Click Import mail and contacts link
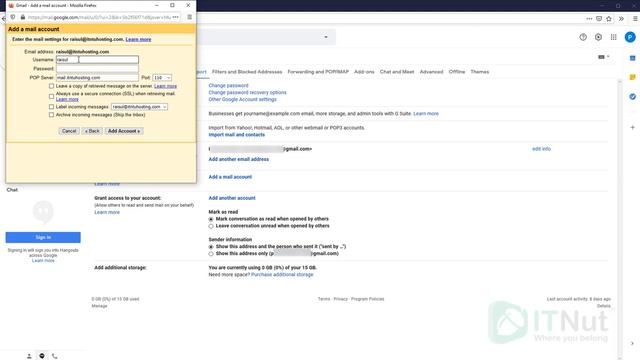 coord(236,135)
